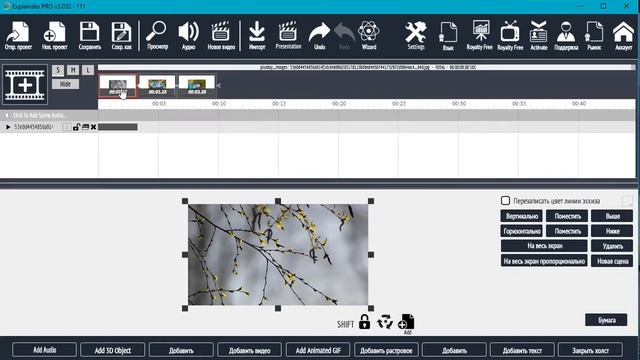
Task: Open the Язык language icon
Action: coord(448,36)
